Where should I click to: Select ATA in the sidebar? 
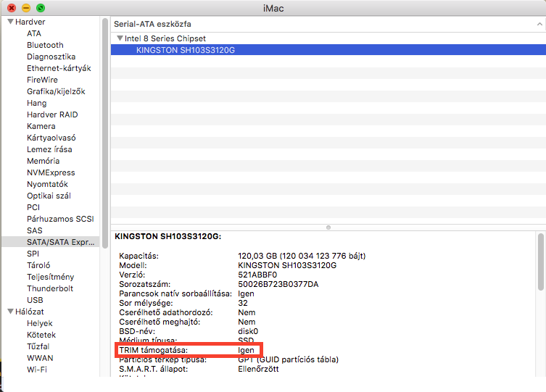[34, 33]
